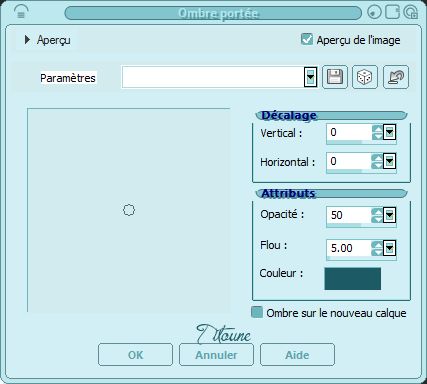Image resolution: width=427 pixels, height=384 pixels.
Task: Open the Flou value dropdown arrow
Action: click(389, 248)
